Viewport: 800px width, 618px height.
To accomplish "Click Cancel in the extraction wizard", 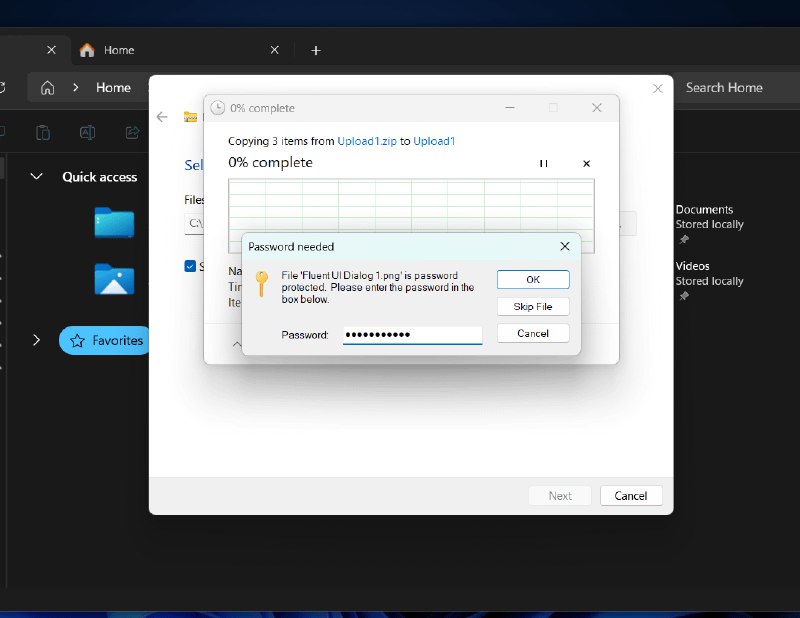I will [x=631, y=496].
